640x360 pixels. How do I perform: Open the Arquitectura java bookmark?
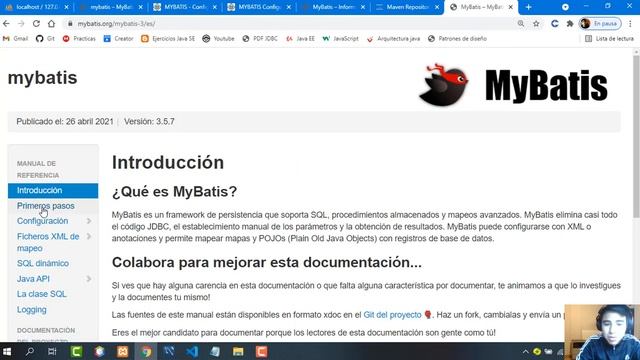coord(393,39)
